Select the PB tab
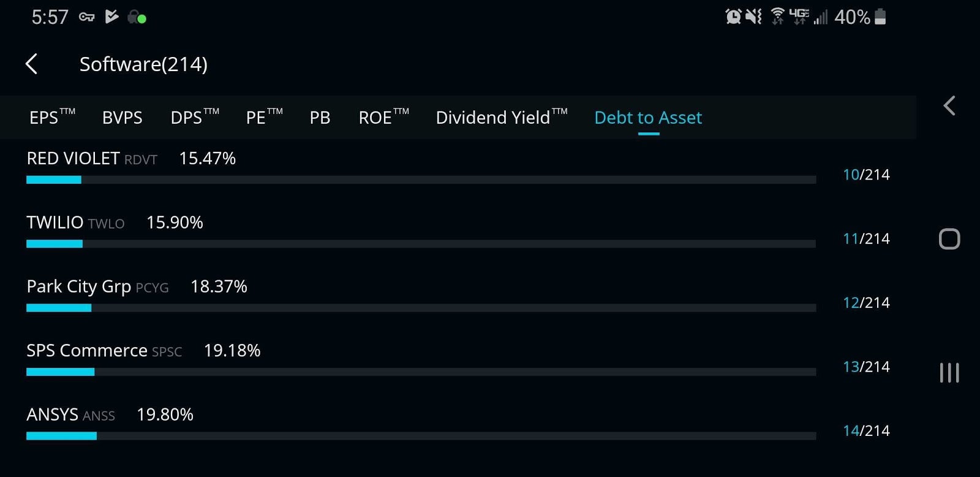Screen dimensions: 980x477 [x=320, y=117]
